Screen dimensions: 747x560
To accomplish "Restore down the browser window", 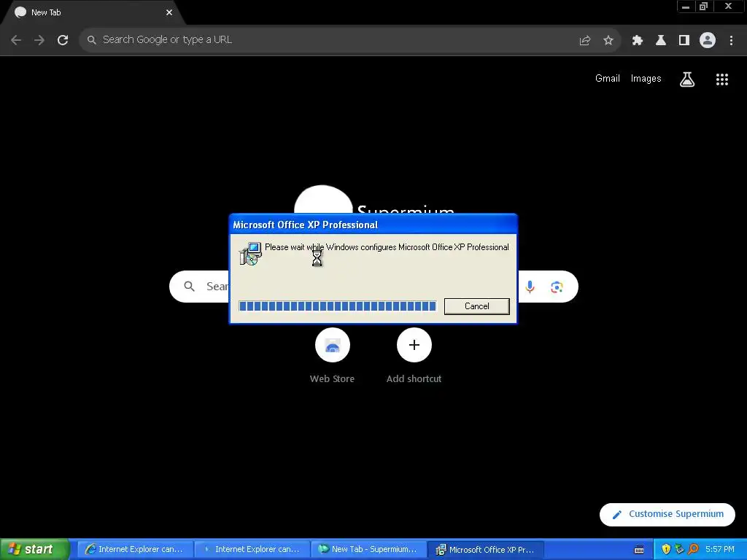I will pos(703,7).
